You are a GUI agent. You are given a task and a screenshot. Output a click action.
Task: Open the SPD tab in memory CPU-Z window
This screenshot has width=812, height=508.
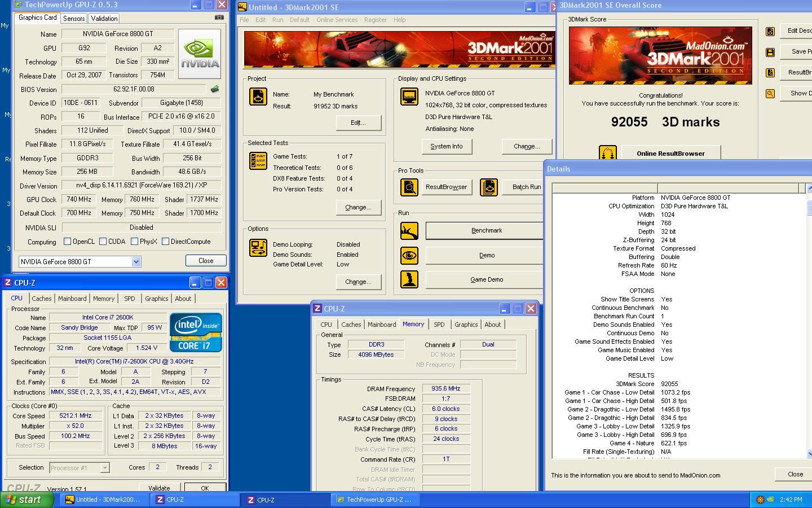pos(439,325)
